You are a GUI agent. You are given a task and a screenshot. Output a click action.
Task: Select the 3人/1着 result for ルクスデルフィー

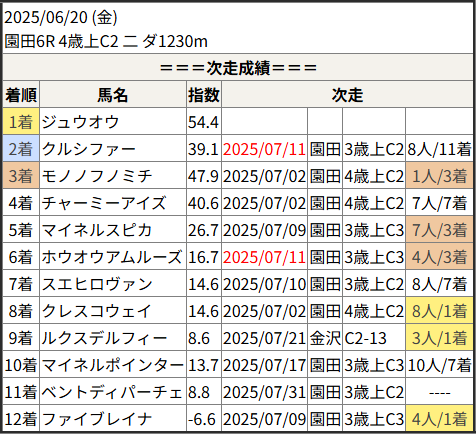pos(439,338)
